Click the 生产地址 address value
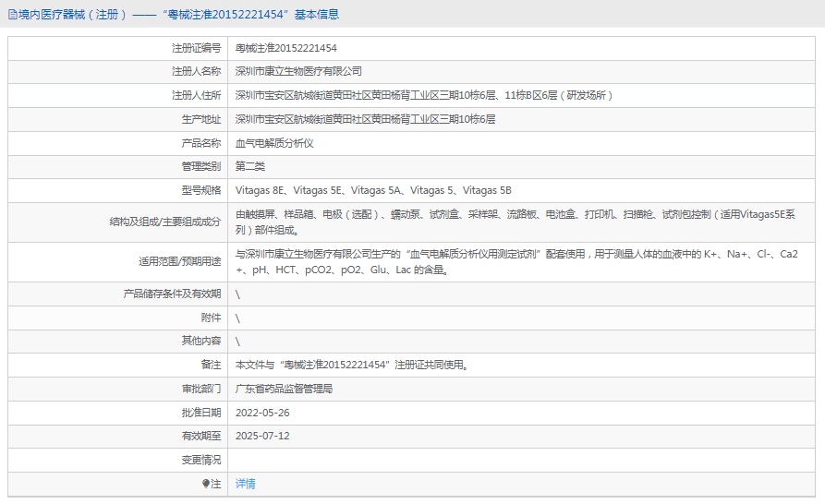 click(x=365, y=119)
